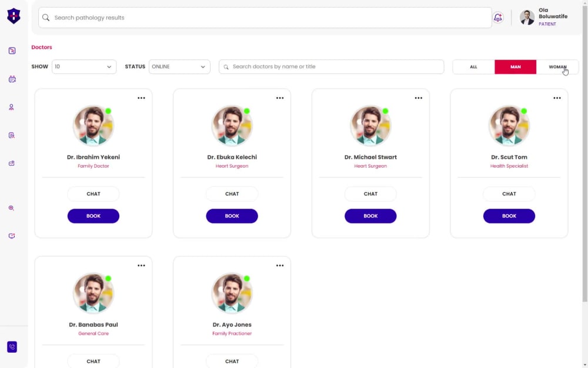
Task: Open the notifications bell icon in top bar
Action: point(498,17)
